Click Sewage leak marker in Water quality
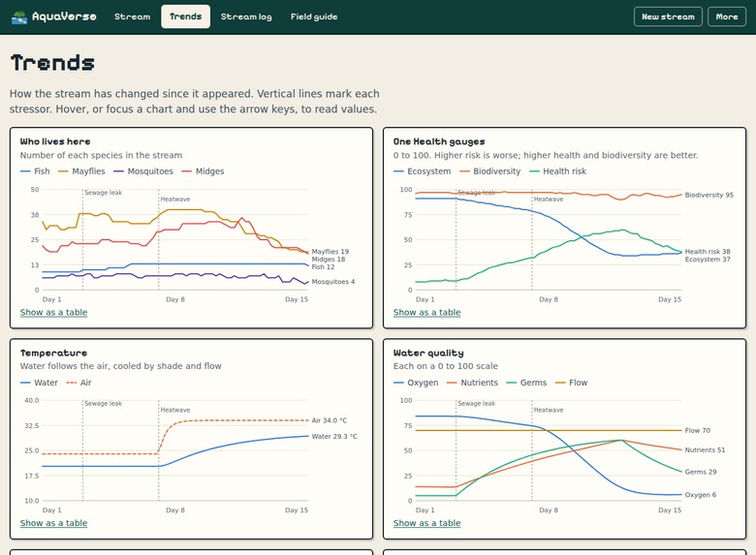This screenshot has width=756, height=555. coord(476,404)
